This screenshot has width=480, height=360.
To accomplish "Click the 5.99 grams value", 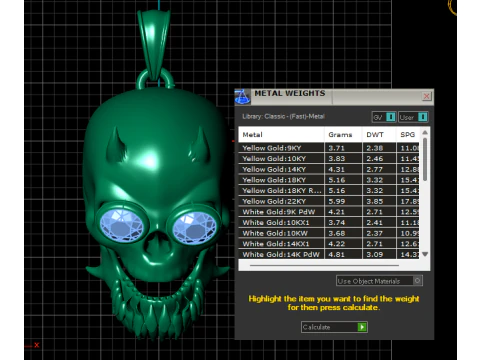I will coord(337,201).
